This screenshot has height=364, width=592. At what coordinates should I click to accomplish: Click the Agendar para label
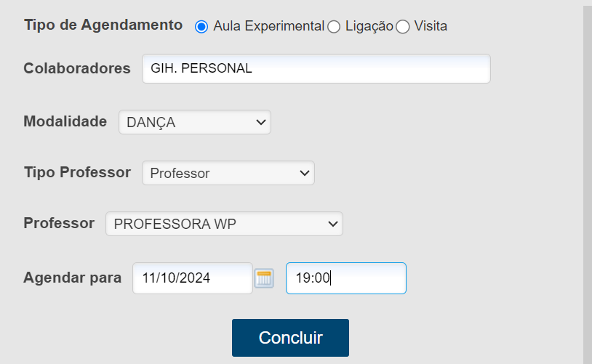tap(73, 277)
